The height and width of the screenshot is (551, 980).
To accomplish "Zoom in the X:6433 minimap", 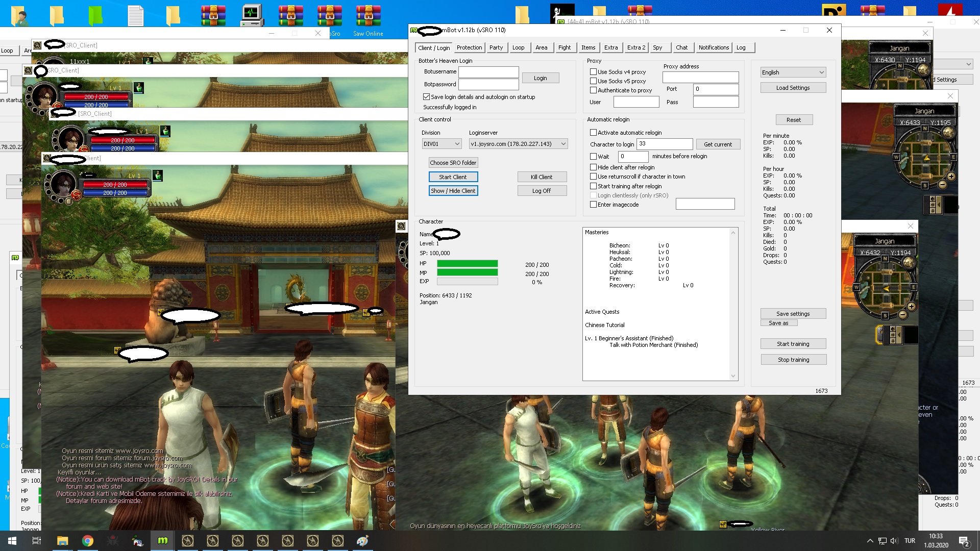I will click(951, 177).
